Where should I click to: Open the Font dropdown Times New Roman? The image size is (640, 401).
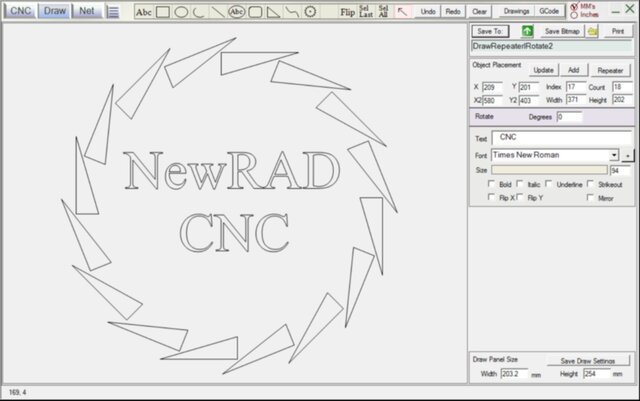click(555, 155)
